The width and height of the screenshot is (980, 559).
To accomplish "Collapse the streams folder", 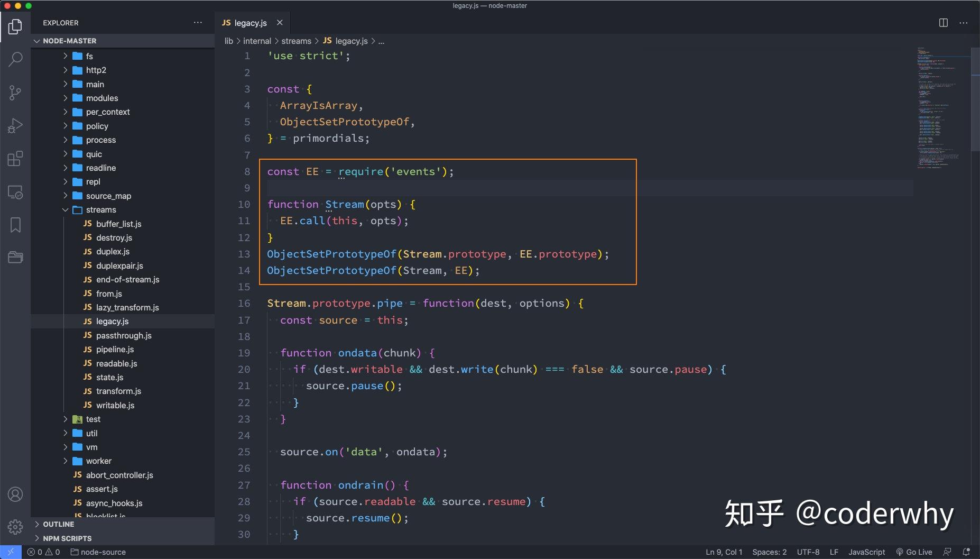I will (x=66, y=209).
